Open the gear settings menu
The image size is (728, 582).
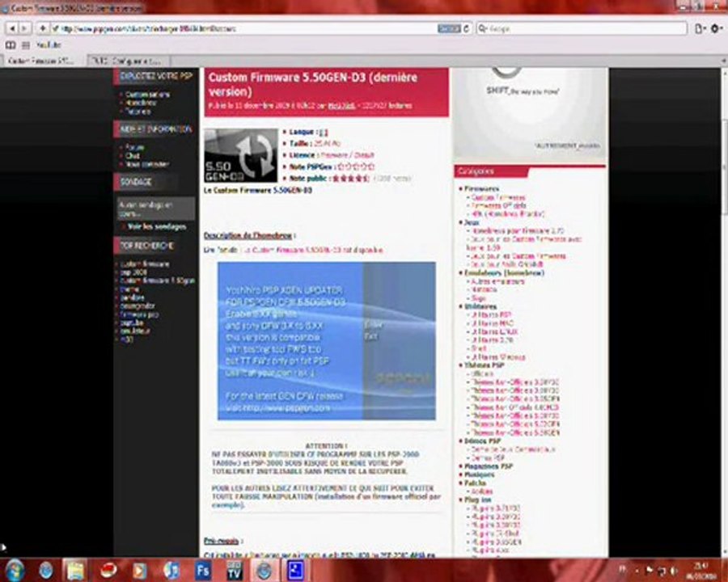[x=717, y=29]
